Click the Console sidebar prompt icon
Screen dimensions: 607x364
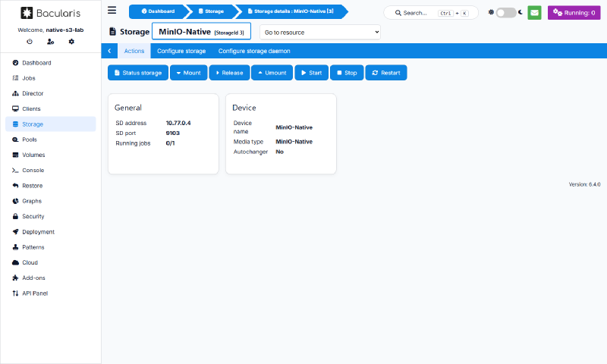tap(15, 170)
